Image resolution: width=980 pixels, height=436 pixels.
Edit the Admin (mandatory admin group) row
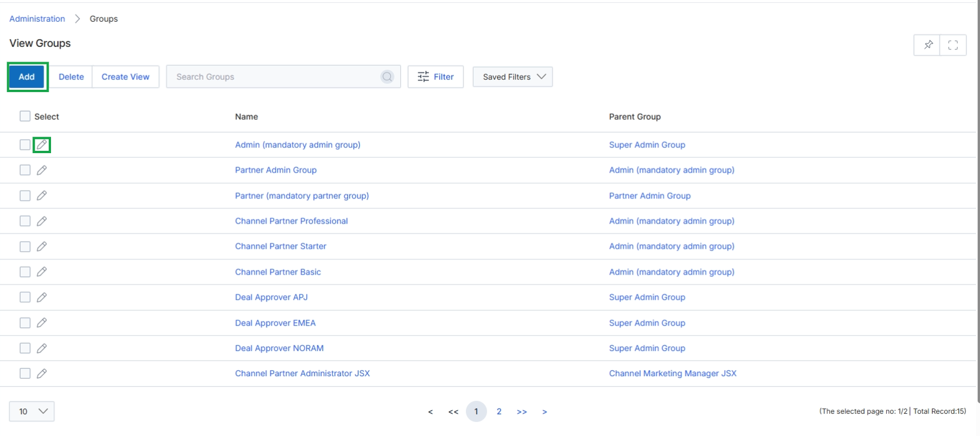(x=42, y=144)
